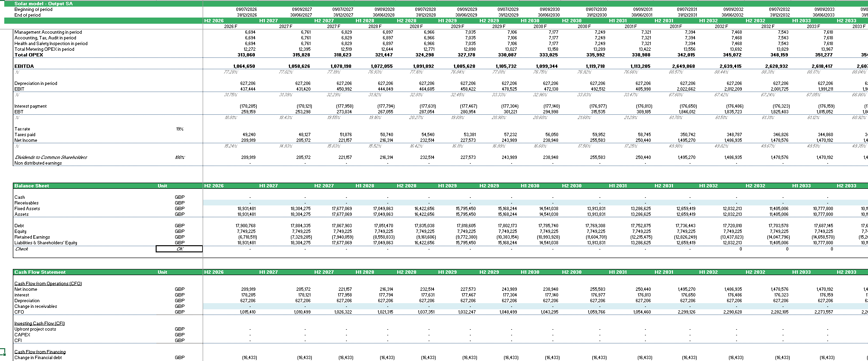Click "Liabilities & Shareholders' Equity" label
The height and width of the screenshot is (361, 868).
click(46, 243)
